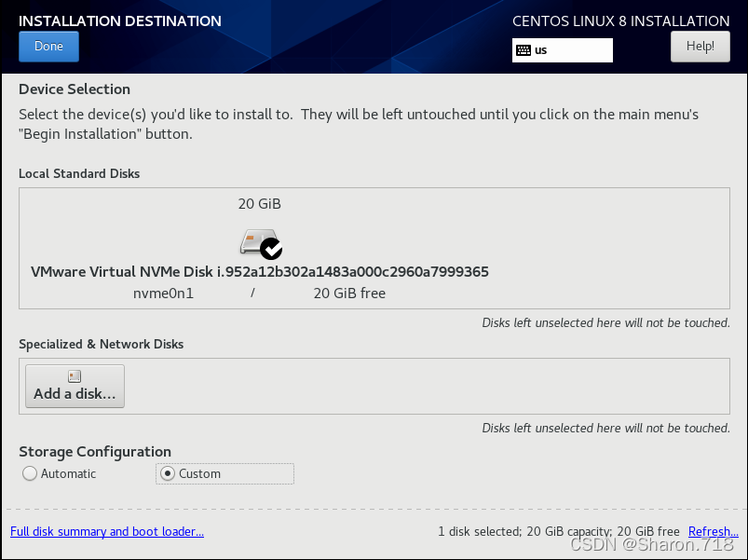Open the Help! documentation button
The width and height of the screenshot is (748, 560).
point(700,47)
